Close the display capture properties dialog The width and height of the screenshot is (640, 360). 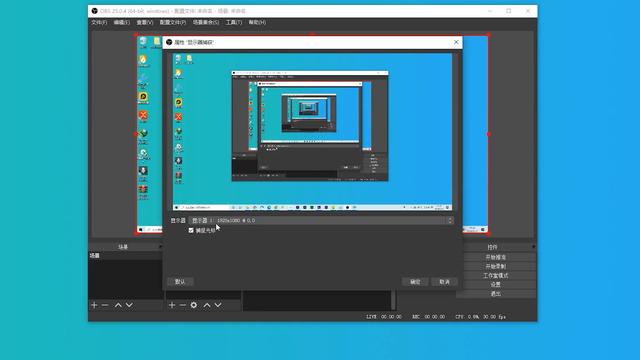456,42
